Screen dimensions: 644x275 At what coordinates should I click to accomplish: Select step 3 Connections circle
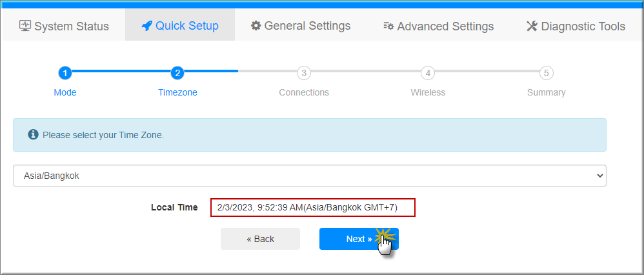click(304, 73)
